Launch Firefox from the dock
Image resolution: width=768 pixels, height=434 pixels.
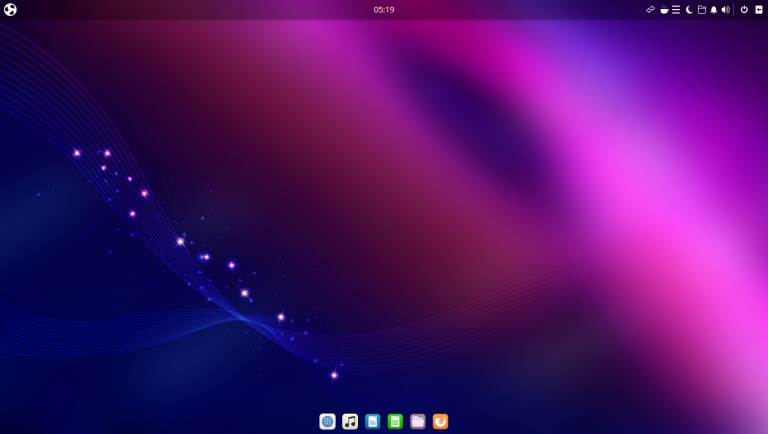[440, 421]
